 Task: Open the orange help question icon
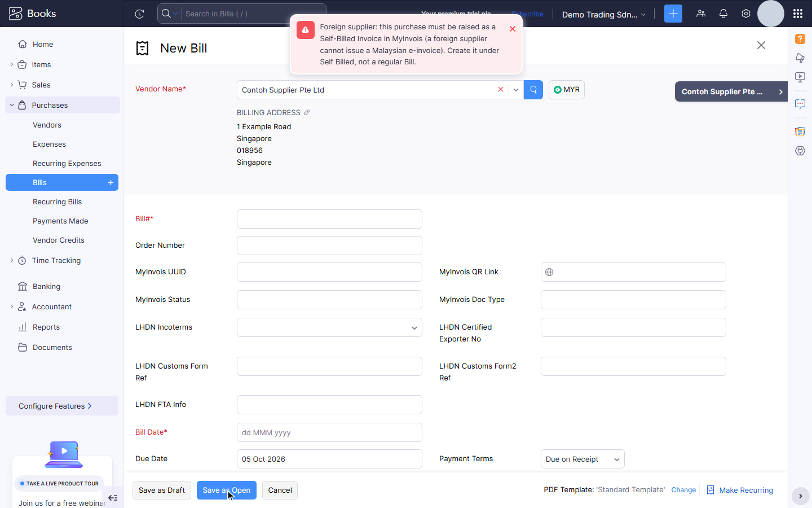[800, 39]
